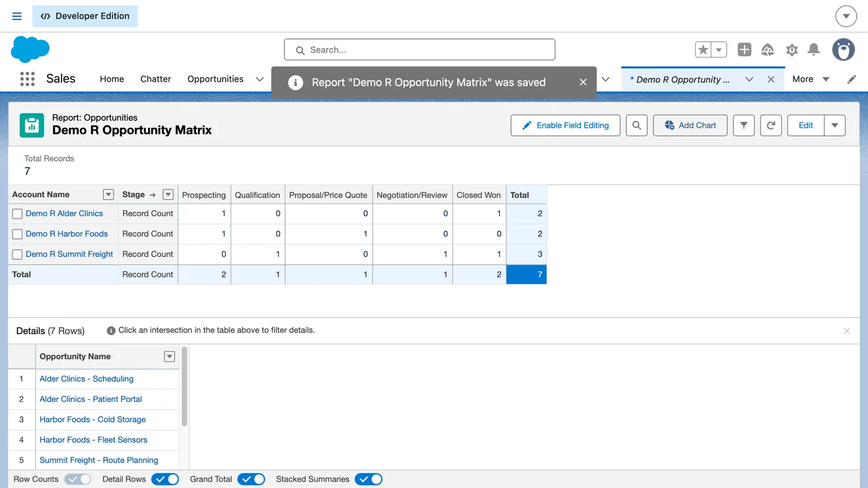Click Enable Field Editing button
The height and width of the screenshot is (488, 868).
[x=565, y=125]
